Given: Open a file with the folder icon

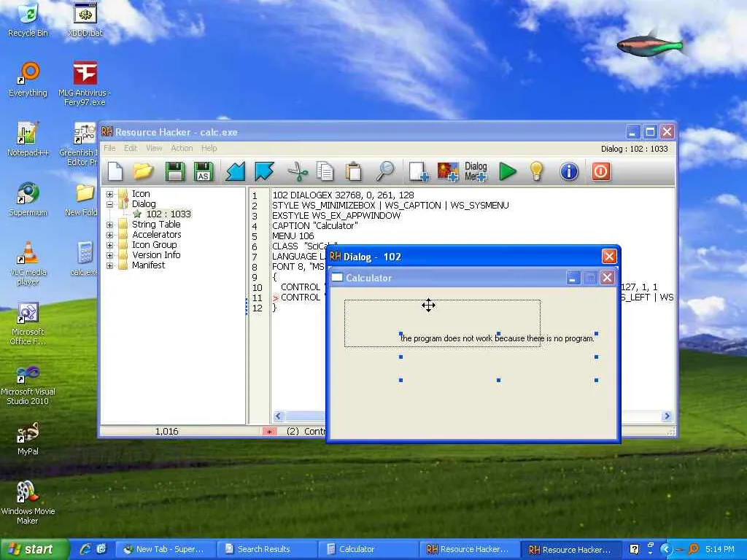Looking at the screenshot, I should (143, 171).
